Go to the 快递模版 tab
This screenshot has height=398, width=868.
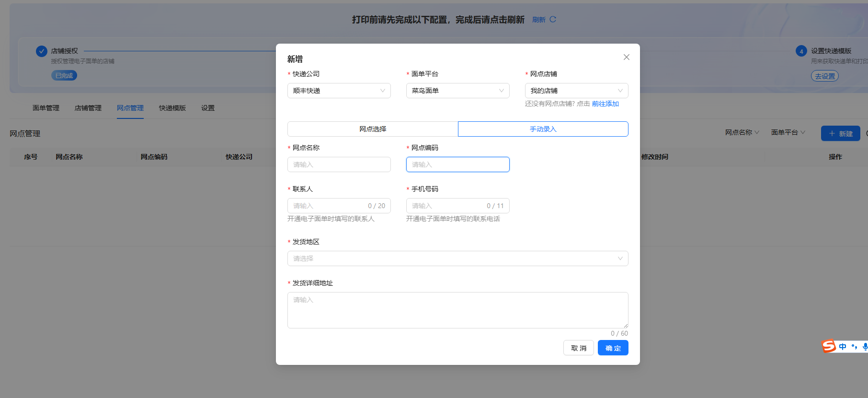tap(172, 108)
